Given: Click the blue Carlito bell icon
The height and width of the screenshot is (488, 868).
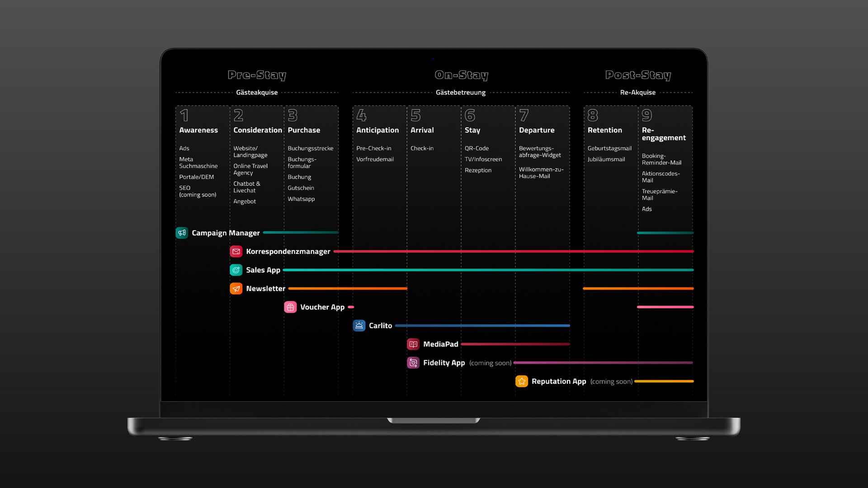Looking at the screenshot, I should point(359,325).
